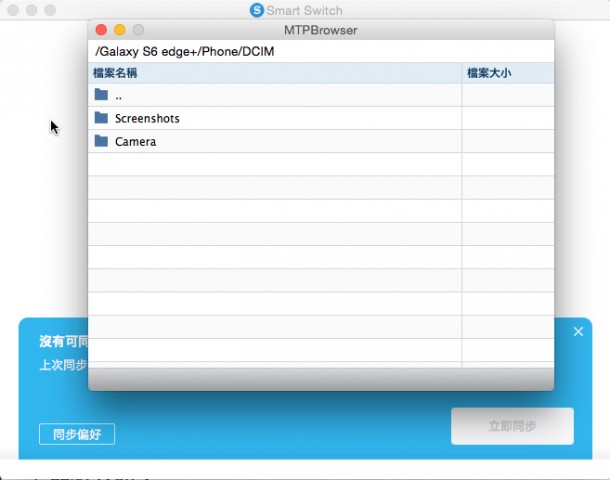Image resolution: width=610 pixels, height=480 pixels.
Task: Dismiss the blue sync panel with the X
Action: [x=578, y=331]
